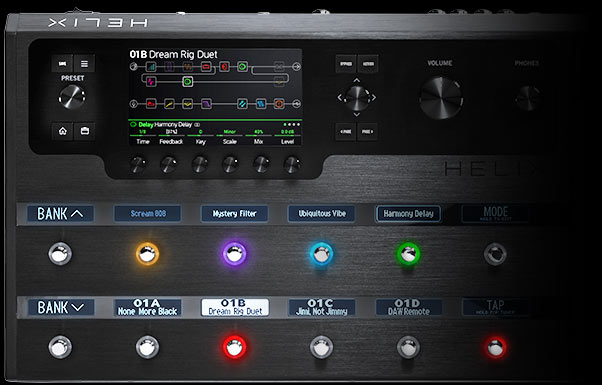Screen dimensions: 602x385
Task: Push the briefcase-icon button beside the home button
Action: (84, 131)
